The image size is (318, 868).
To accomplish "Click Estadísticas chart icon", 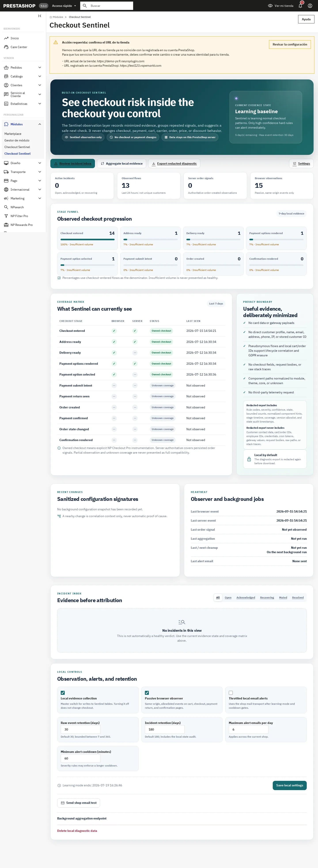I will point(6,104).
